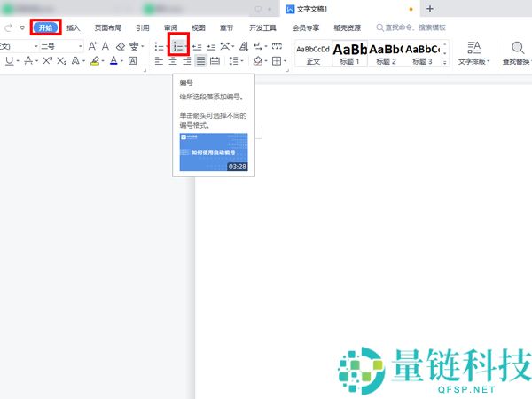Decrease font size with A- icon

coord(106,46)
